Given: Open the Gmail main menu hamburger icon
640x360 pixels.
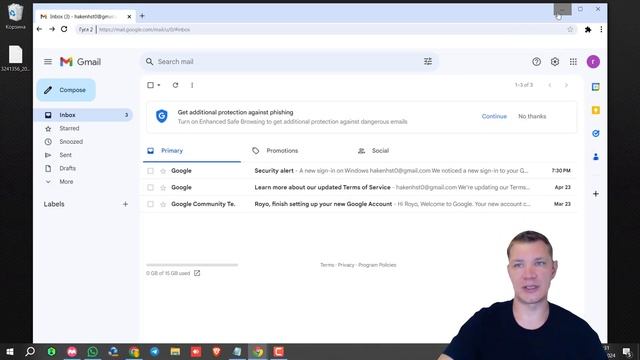Looking at the screenshot, I should click(x=48, y=62).
